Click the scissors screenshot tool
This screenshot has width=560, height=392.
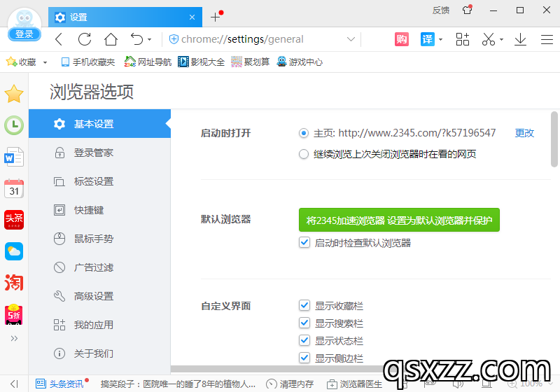[x=489, y=39]
